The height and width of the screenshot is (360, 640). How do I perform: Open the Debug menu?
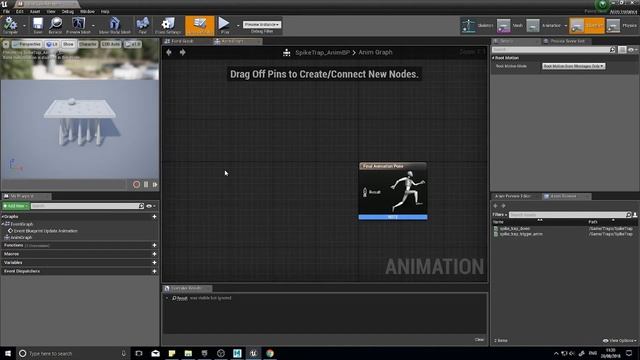tap(68, 11)
